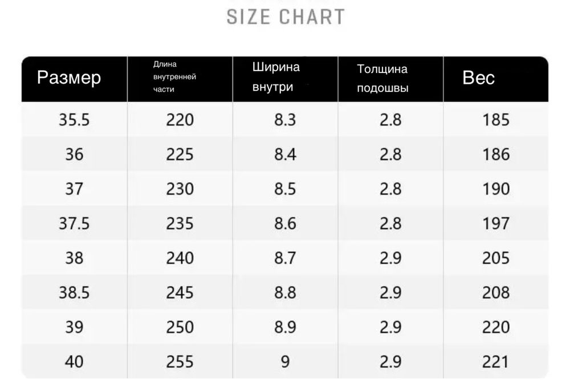This screenshot has height=392, width=570.
Task: Click the Длина внутренней части header
Action: point(174,77)
